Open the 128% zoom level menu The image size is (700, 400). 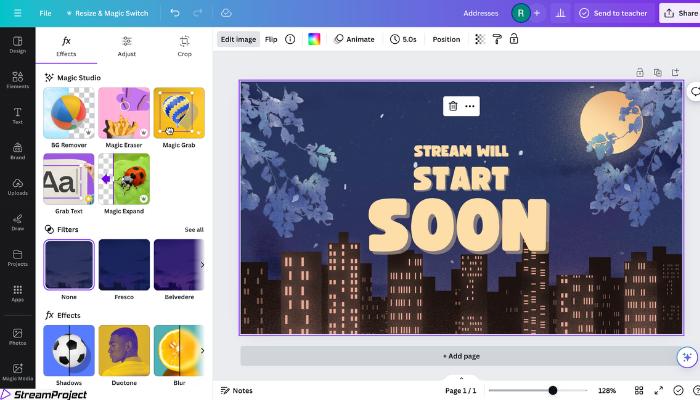607,391
